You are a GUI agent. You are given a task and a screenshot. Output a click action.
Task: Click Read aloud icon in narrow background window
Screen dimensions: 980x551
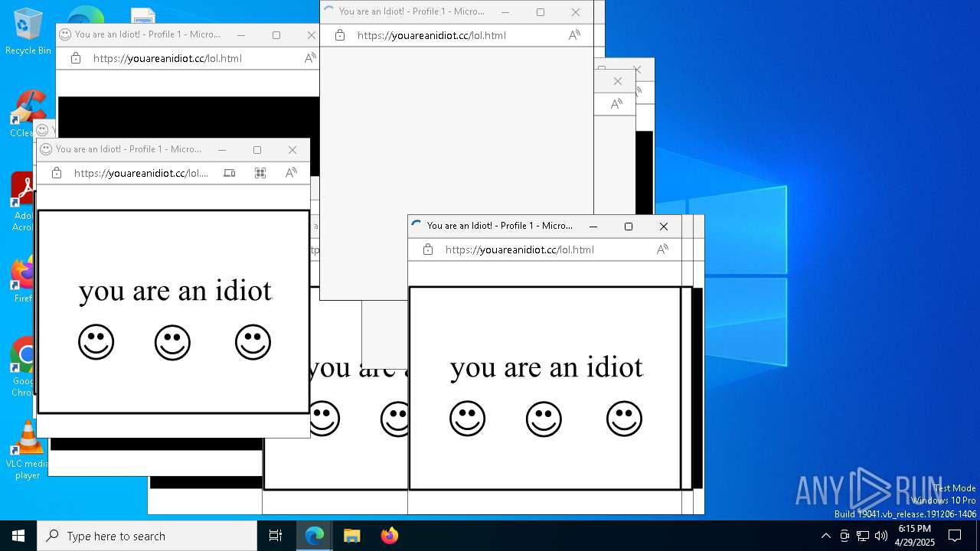click(616, 104)
